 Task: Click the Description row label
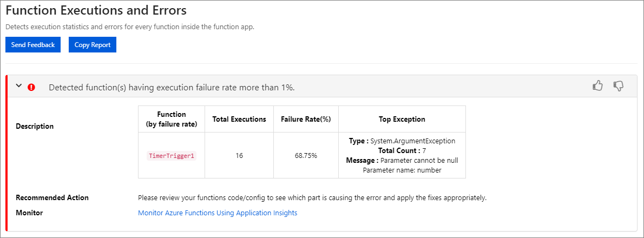[35, 127]
